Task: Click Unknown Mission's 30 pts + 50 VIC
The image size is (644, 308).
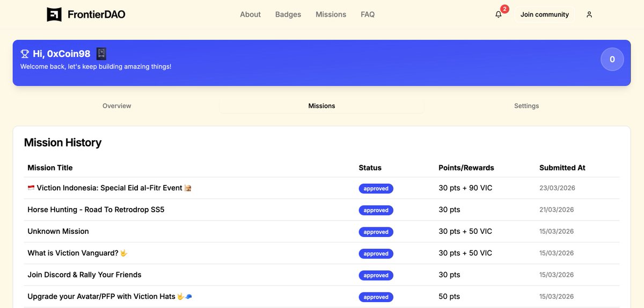Action: click(x=465, y=231)
